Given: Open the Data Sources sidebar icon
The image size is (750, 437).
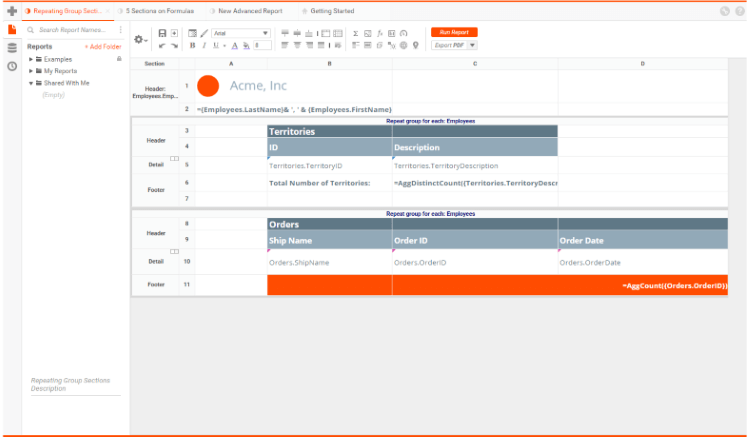Looking at the screenshot, I should pos(12,48).
